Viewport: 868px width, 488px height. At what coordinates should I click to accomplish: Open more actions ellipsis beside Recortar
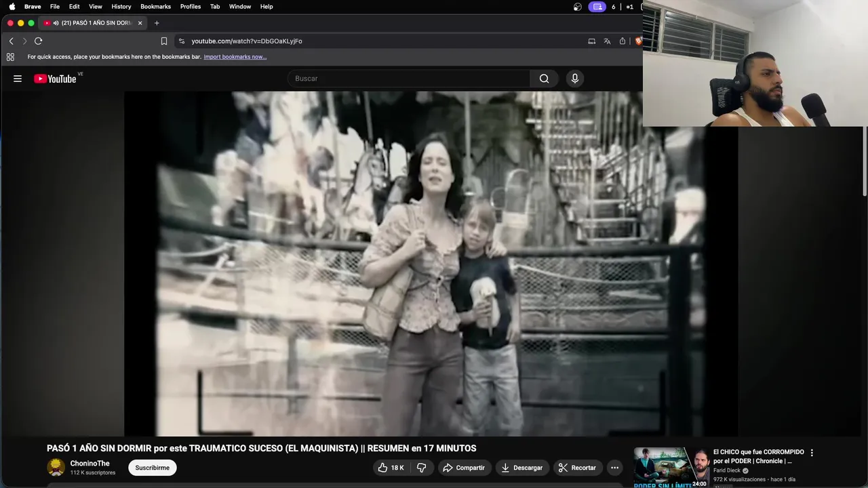tap(614, 468)
